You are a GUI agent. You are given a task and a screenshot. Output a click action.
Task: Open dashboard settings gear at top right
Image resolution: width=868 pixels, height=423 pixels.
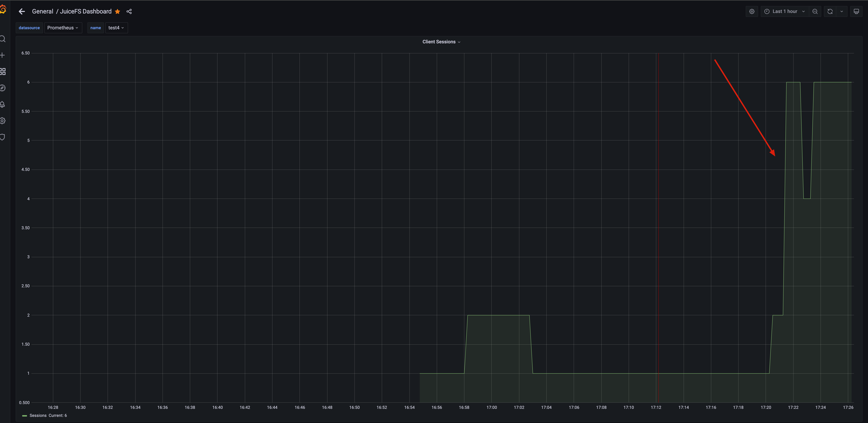[x=752, y=11]
